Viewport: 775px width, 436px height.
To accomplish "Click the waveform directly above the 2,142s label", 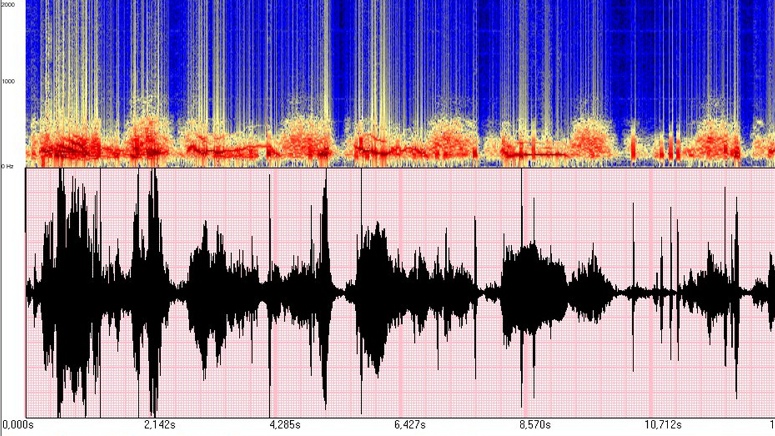I will tap(153, 290).
